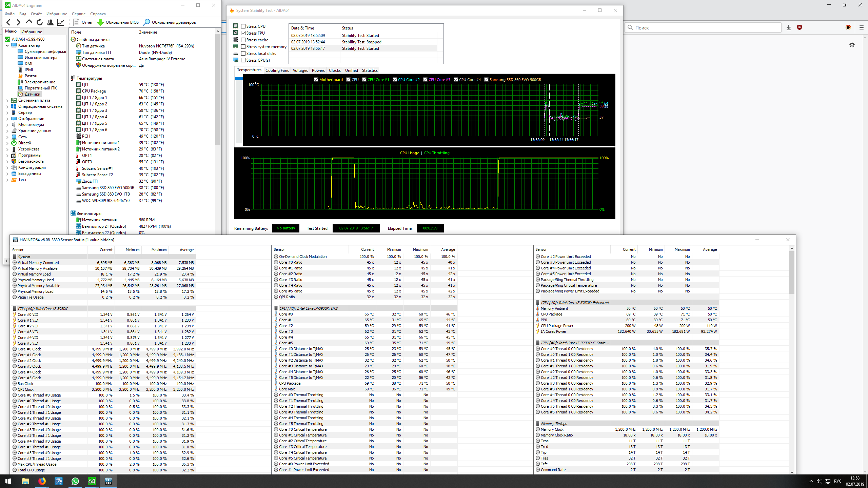Expand the Хранение данных tree node
Image resolution: width=868 pixels, height=488 pixels.
(x=7, y=131)
